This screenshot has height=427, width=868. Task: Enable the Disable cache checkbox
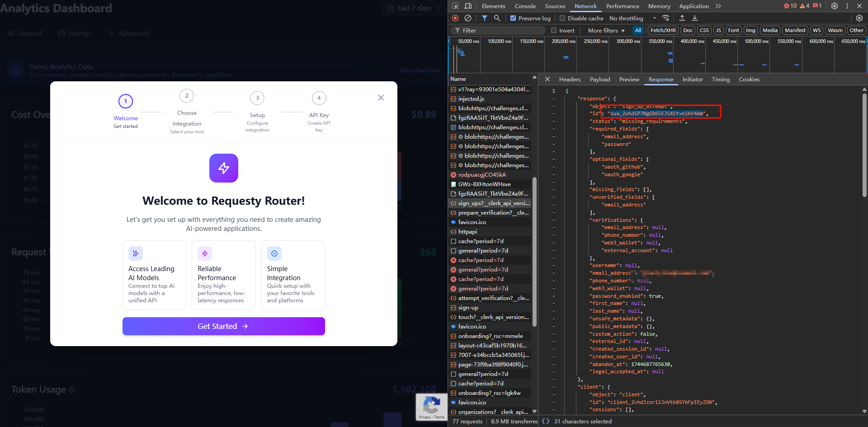click(562, 18)
